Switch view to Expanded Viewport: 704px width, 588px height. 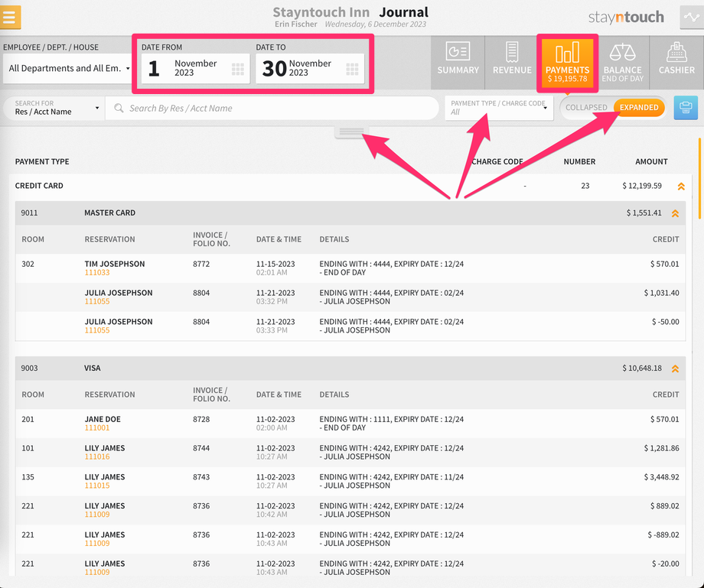click(x=639, y=108)
